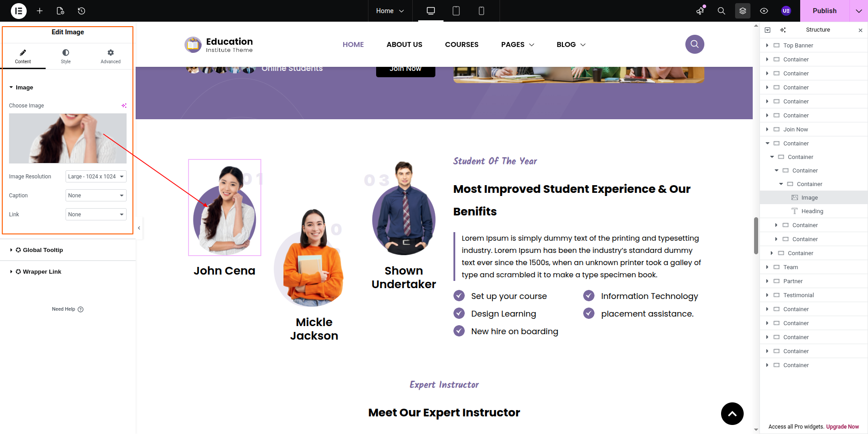This screenshot has height=434, width=868.
Task: Toggle the Structure layers panel icon
Action: tap(742, 11)
